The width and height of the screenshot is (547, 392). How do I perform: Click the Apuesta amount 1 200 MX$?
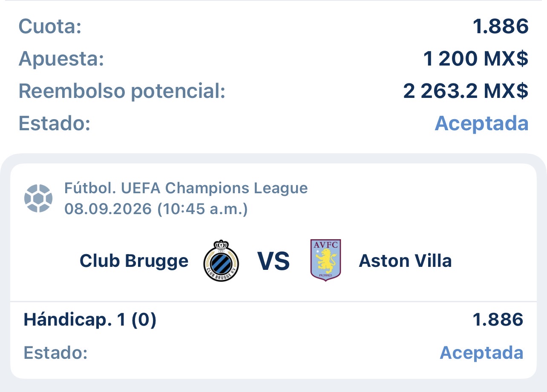click(476, 59)
